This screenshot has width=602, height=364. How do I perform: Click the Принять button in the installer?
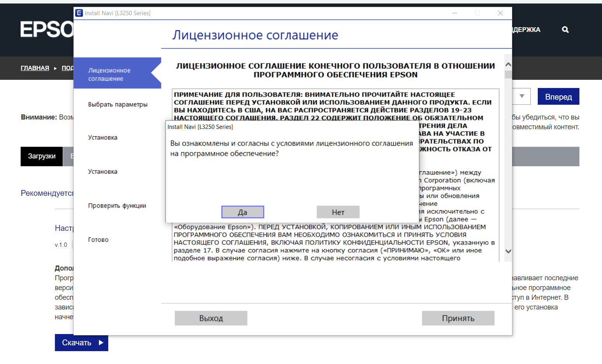(458, 318)
